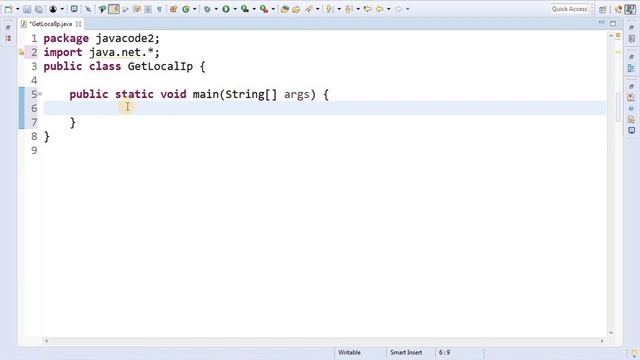
Task: Select the GetLocalIp.java editor tab
Action: (x=50, y=24)
